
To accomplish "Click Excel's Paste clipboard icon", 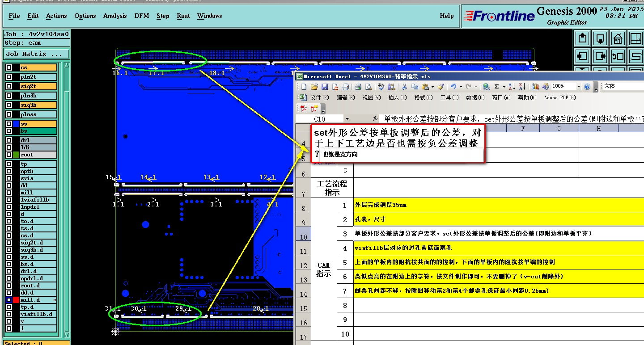I will click(x=425, y=87).
